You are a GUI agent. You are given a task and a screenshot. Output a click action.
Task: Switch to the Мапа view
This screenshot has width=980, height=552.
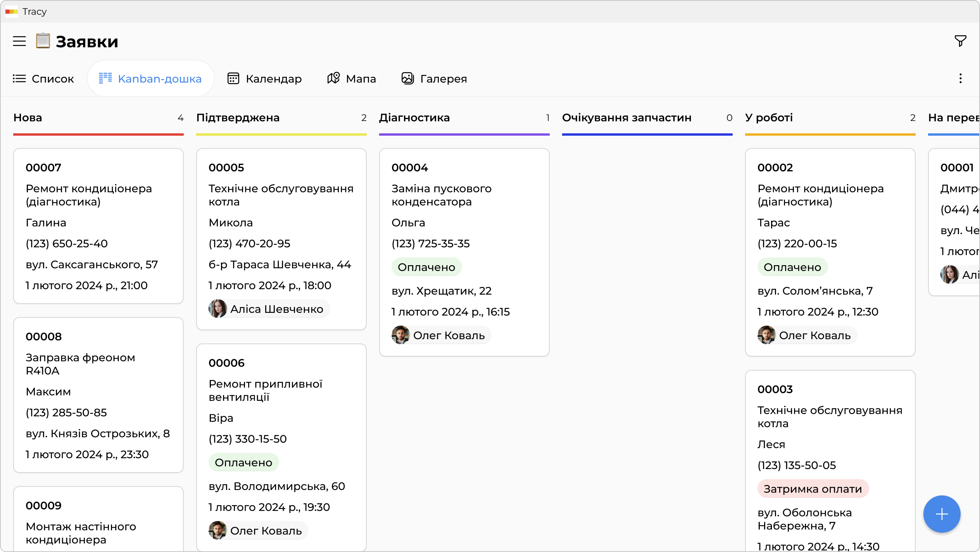(x=351, y=79)
